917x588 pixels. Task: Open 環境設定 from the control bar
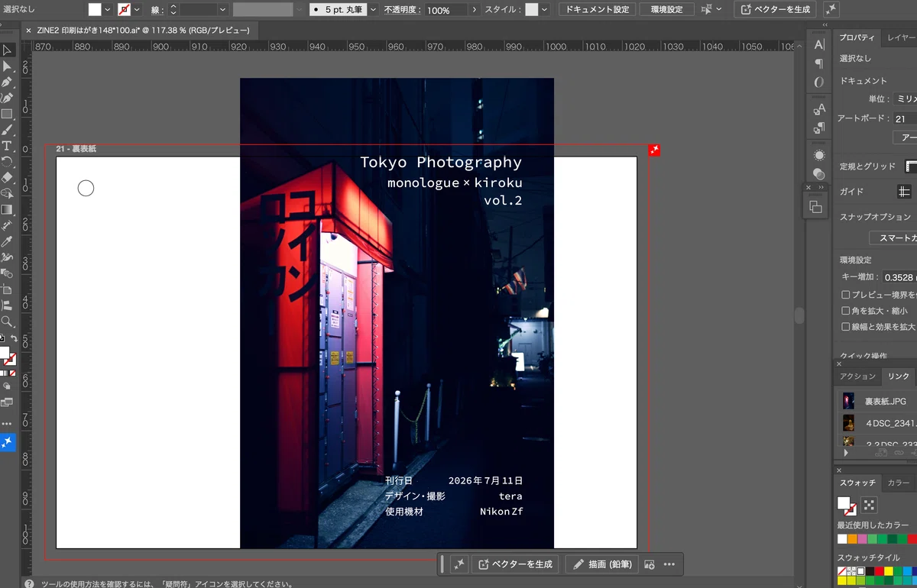pyautogui.click(x=666, y=10)
